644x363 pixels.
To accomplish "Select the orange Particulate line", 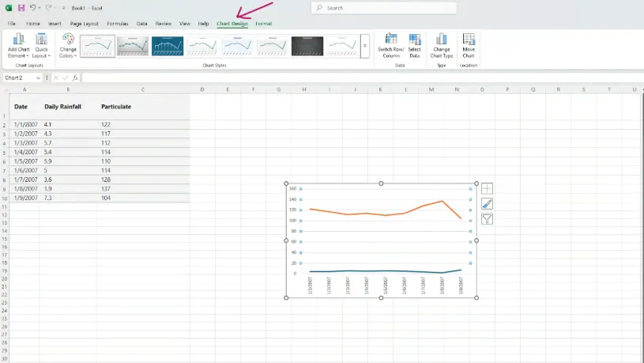I will point(386,214).
